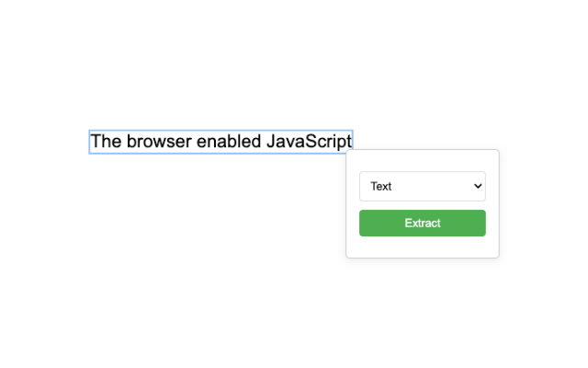Image resolution: width=588 pixels, height=368 pixels.
Task: Click the word "enabled" in the highlighted sentence
Action: 229,142
